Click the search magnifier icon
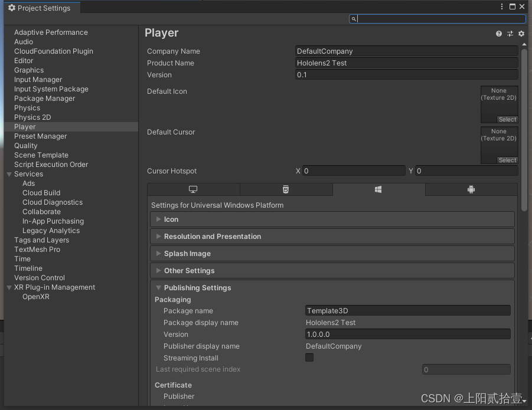532x410 pixels. pos(354,19)
